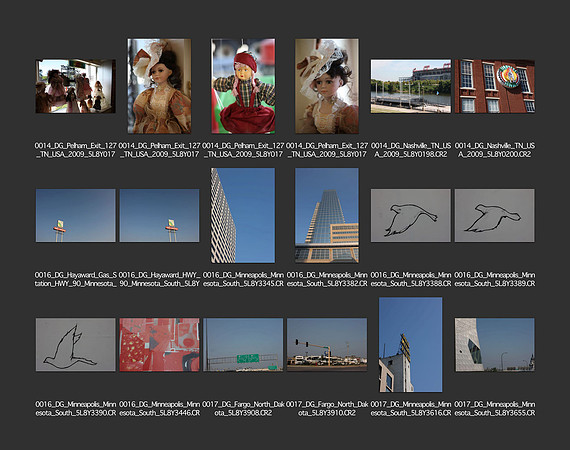The image size is (570, 450).
Task: Click filename ending South_5L8Y3389.CR
Action: coord(495,279)
